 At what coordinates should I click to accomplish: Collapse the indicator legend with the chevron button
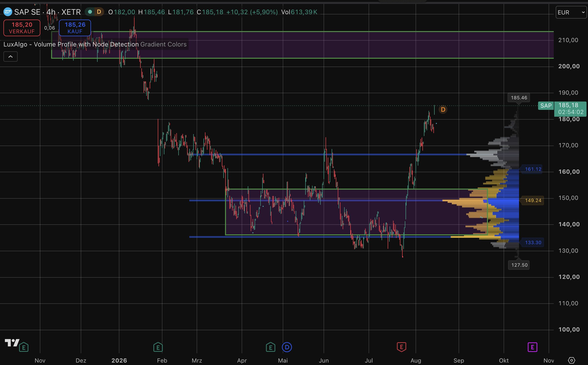pyautogui.click(x=11, y=57)
